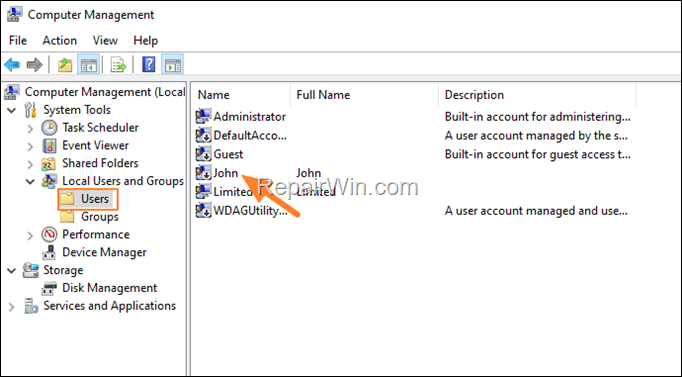
Task: Select the Users folder in tree
Action: (95, 199)
